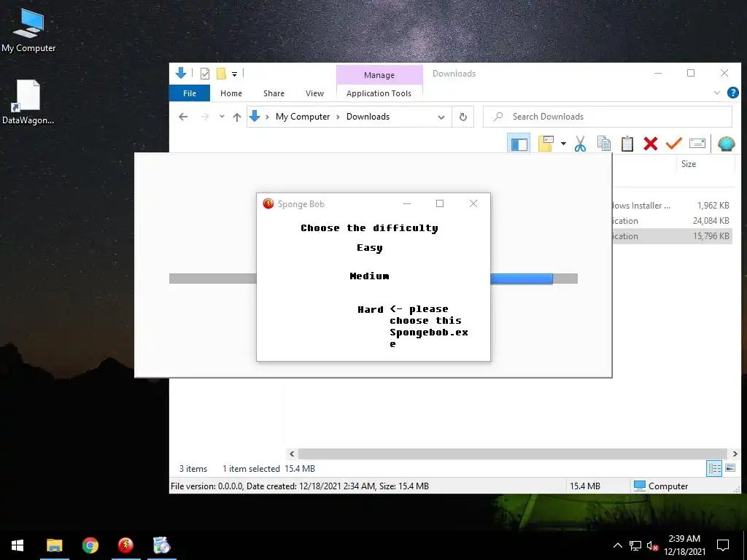Go back with the Explorer back arrow
The image size is (747, 560).
(x=183, y=117)
